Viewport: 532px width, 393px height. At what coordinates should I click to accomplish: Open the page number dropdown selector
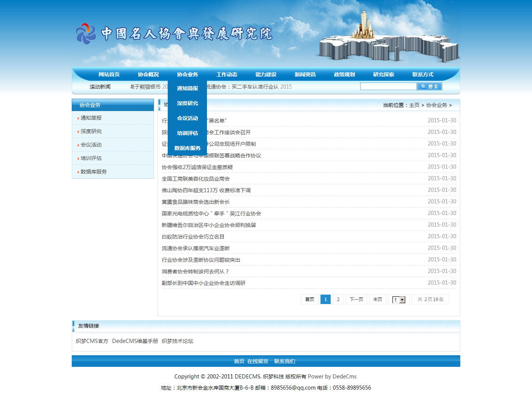point(399,300)
